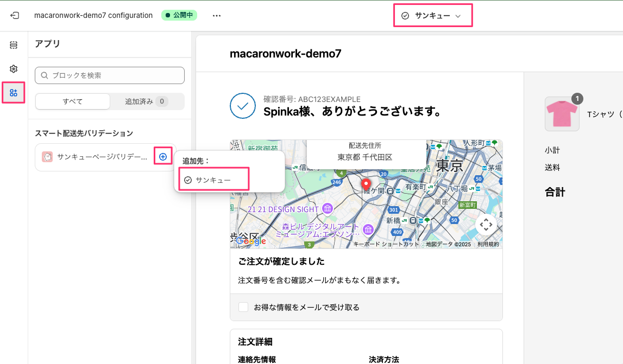Click the plus icon to add block
This screenshot has height=364, width=623.
tap(163, 157)
